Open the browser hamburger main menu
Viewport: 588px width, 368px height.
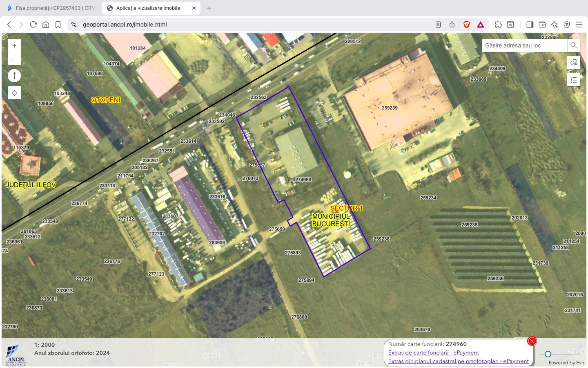(x=579, y=25)
